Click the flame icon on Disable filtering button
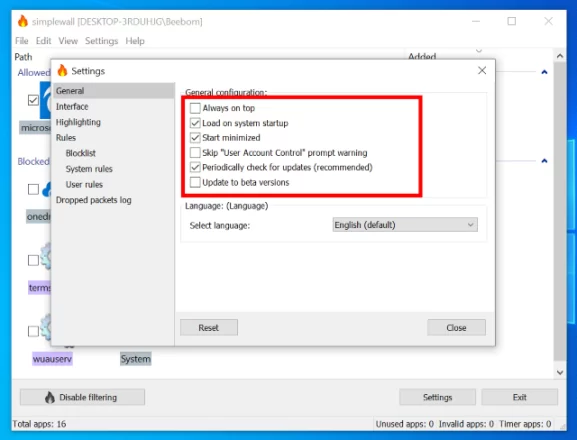The width and height of the screenshot is (577, 440). (50, 397)
